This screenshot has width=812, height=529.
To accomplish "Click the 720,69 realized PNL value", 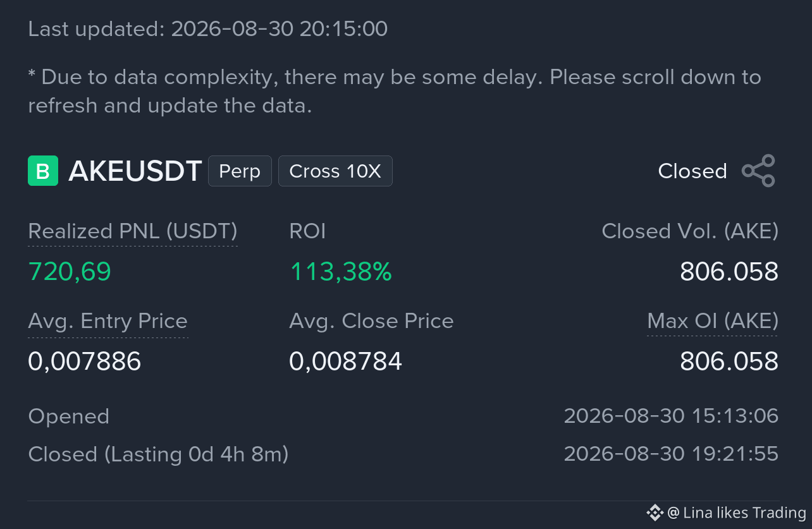I will [70, 272].
